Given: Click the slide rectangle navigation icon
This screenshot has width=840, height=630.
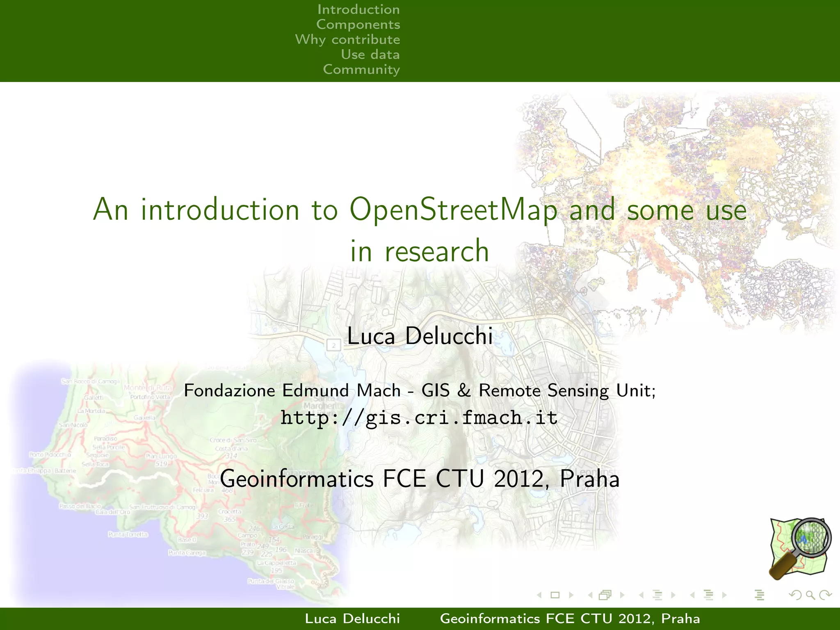Looking at the screenshot, I should click(555, 595).
